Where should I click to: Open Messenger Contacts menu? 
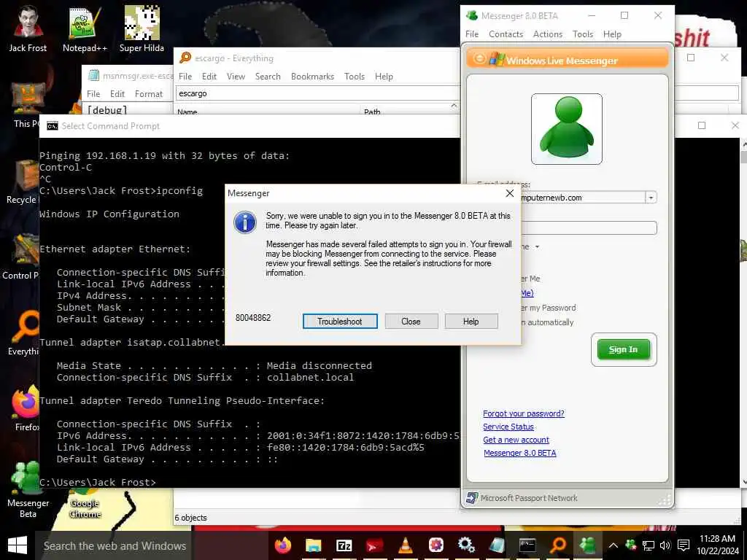tap(506, 34)
